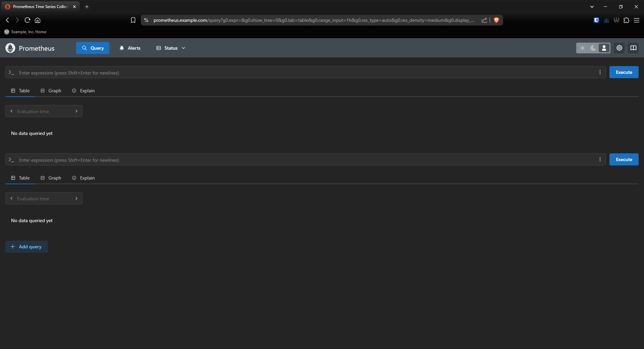The height and width of the screenshot is (349, 644).
Task: Select the browser-preference theme option
Action: pyautogui.click(x=604, y=48)
